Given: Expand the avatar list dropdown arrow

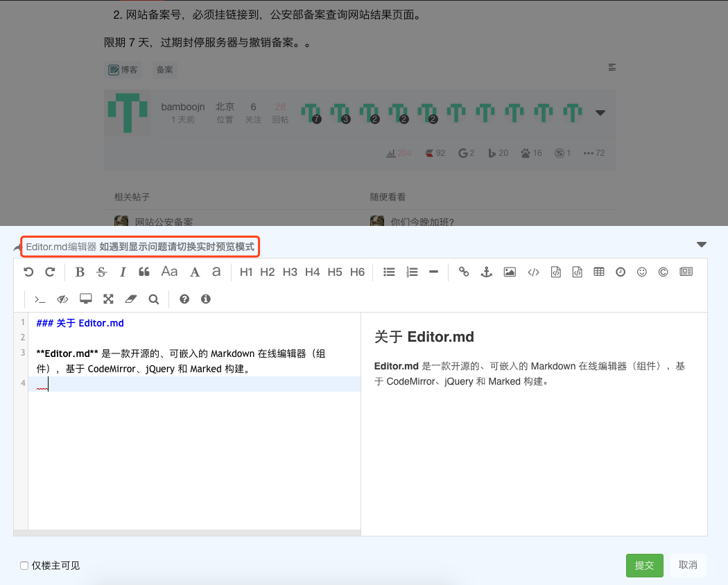Looking at the screenshot, I should (x=600, y=113).
